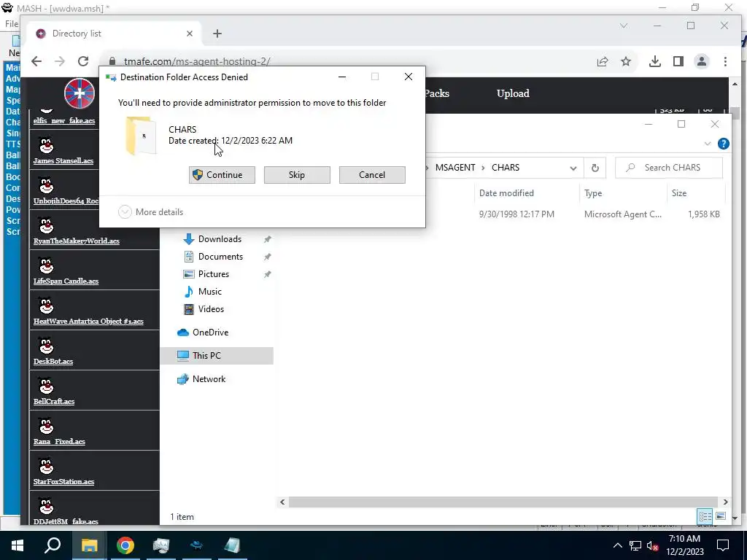Select Network in Explorer sidebar

pyautogui.click(x=209, y=379)
